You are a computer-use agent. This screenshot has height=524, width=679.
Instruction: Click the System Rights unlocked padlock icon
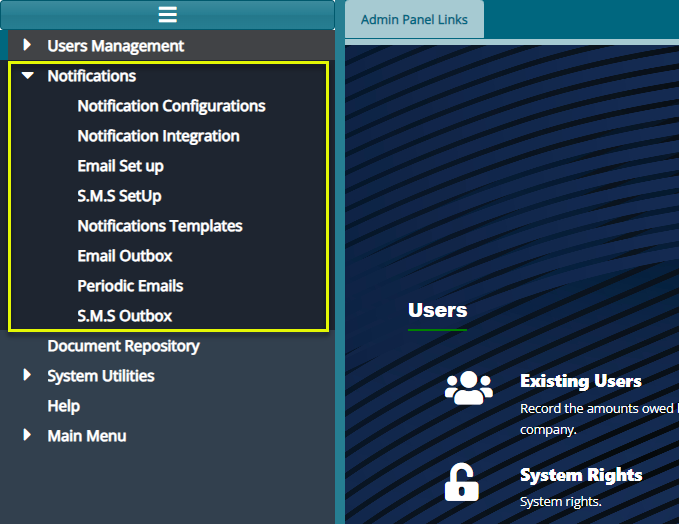point(461,481)
